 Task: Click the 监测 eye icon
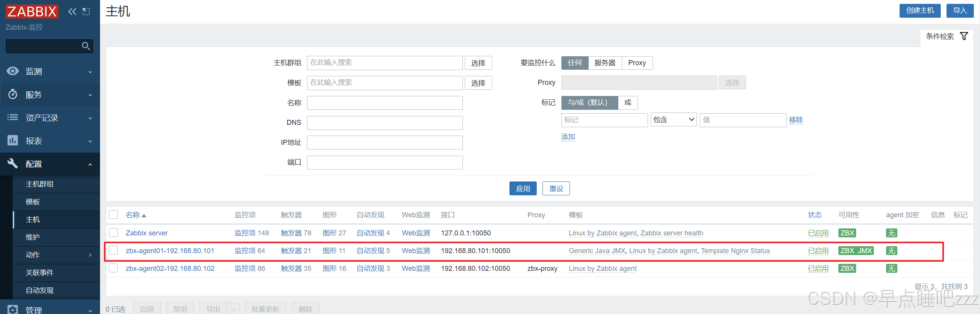coord(13,71)
